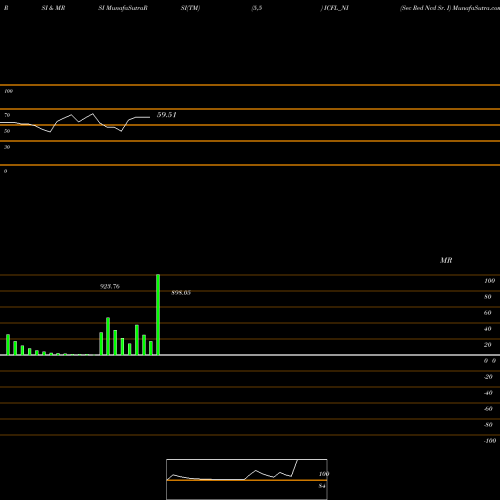Click the 30 level label on RSI panel
Image resolution: width=500 pixels, height=500 pixels.
[7, 147]
